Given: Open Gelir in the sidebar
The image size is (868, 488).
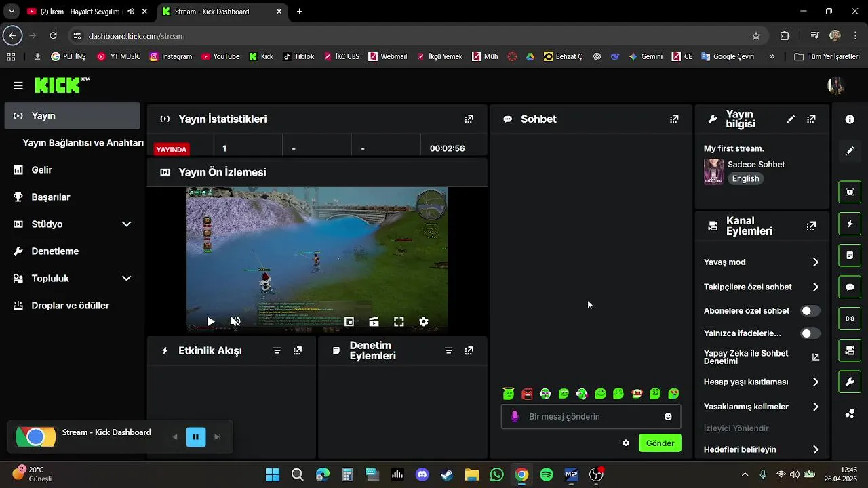Looking at the screenshot, I should pos(72,170).
